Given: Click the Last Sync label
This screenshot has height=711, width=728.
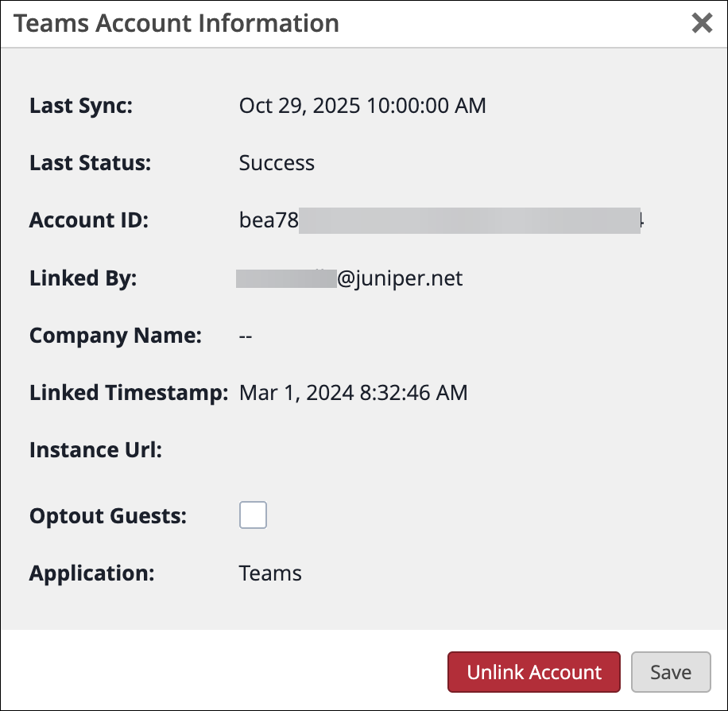Looking at the screenshot, I should 81,106.
